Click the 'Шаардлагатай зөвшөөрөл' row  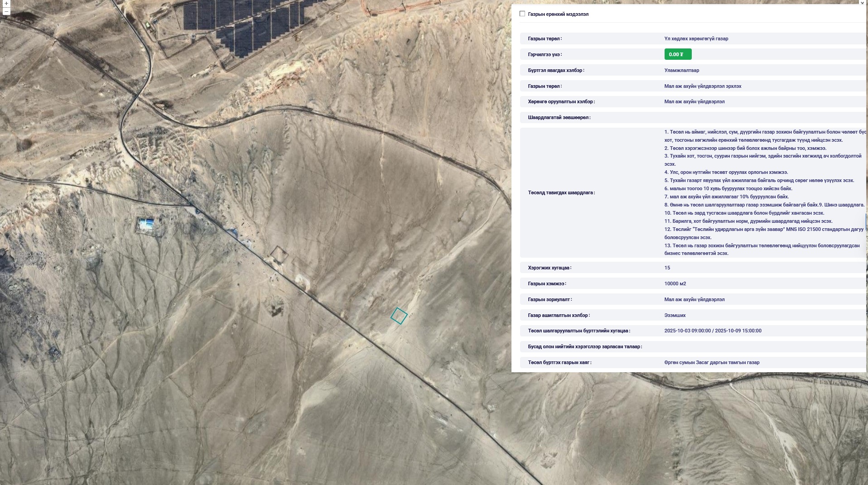(x=559, y=117)
